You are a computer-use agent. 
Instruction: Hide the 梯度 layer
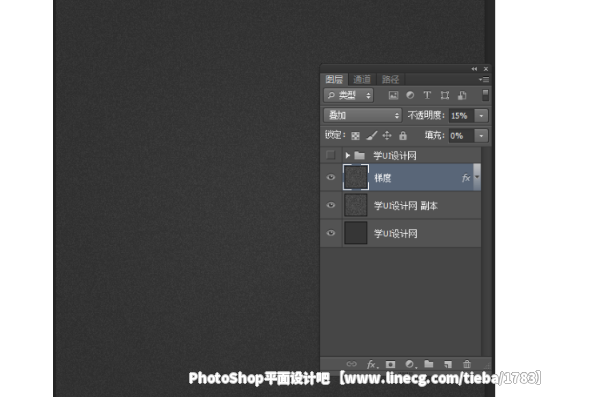click(331, 177)
